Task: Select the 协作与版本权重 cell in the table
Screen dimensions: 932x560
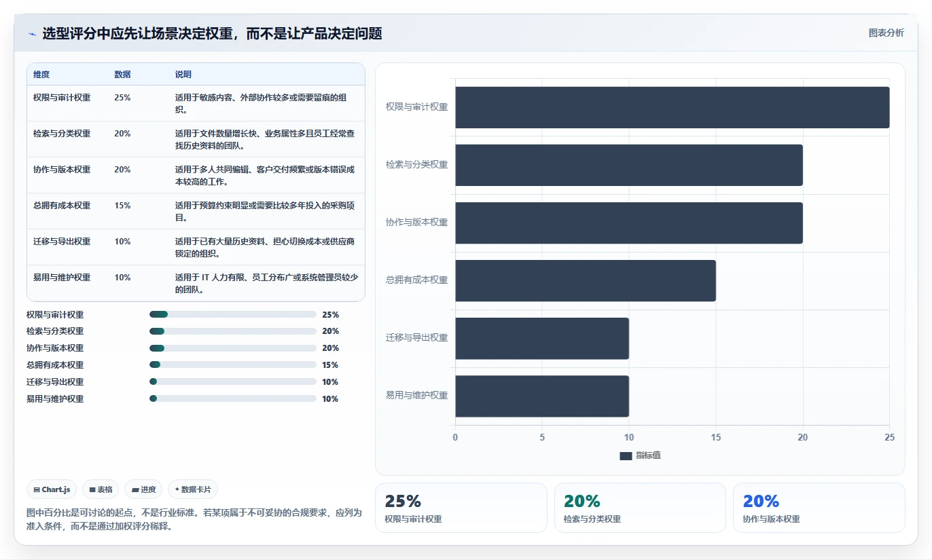Action: pos(62,170)
